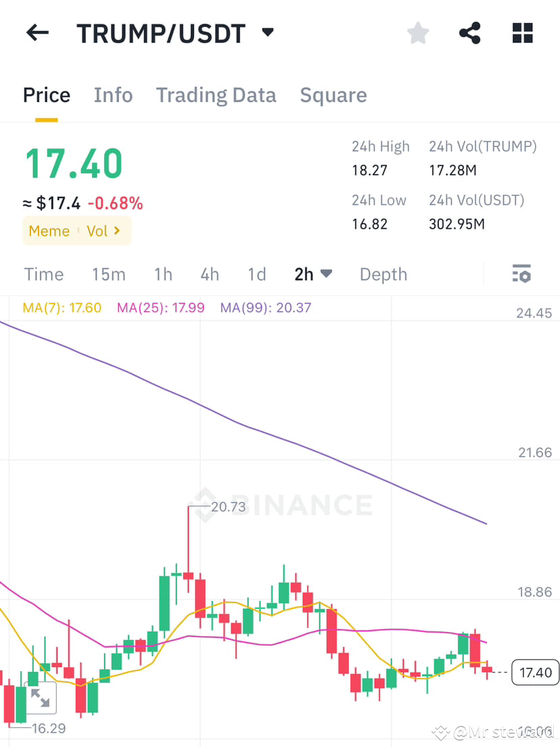560x747 pixels.
Task: Tap the expand chart icon bottom left
Action: [41, 698]
